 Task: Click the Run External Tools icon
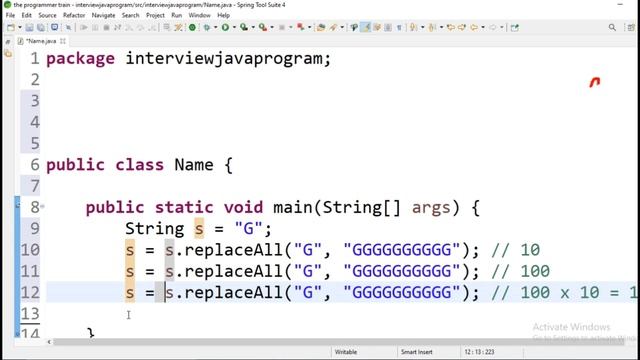[263, 27]
